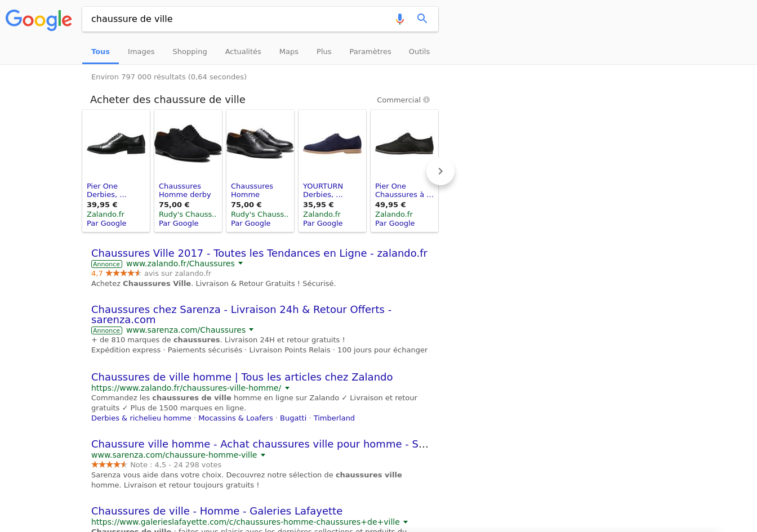Start voice search with microphone icon
The height and width of the screenshot is (532, 757).
click(x=400, y=19)
